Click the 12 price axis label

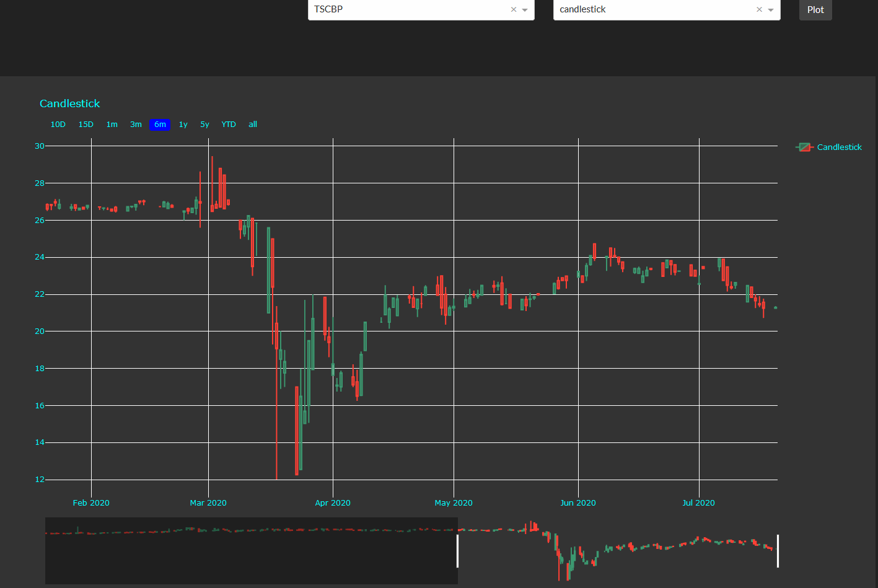[x=40, y=480]
